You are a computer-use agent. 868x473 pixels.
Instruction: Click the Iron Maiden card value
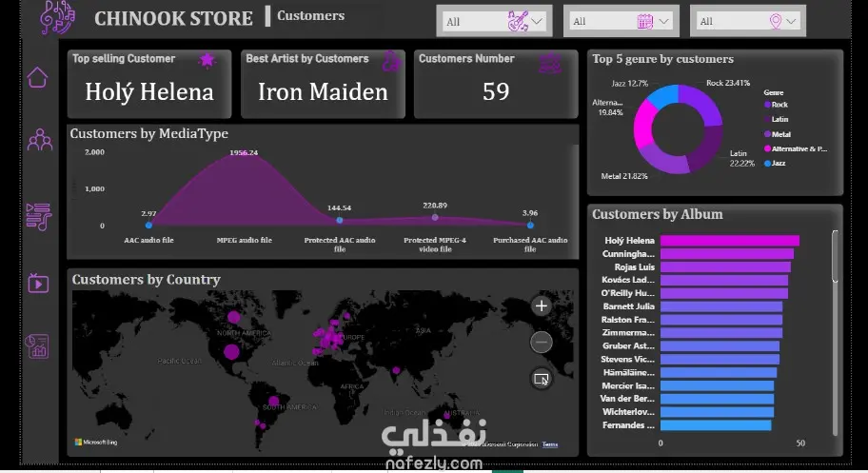(323, 92)
